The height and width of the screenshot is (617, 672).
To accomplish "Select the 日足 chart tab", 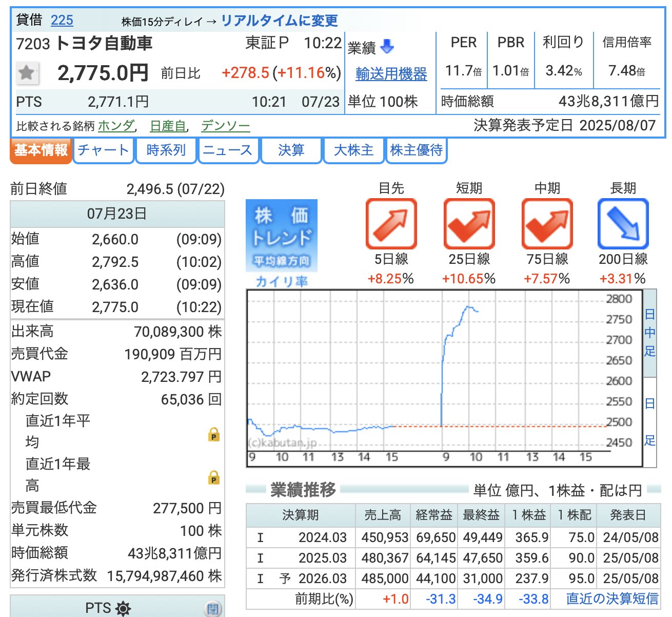I will [x=650, y=422].
